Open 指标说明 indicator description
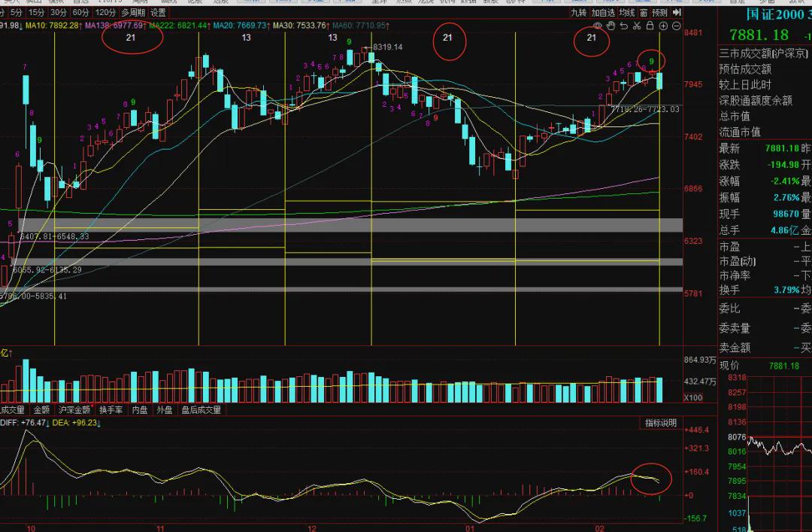812x532 pixels. pyautogui.click(x=661, y=423)
